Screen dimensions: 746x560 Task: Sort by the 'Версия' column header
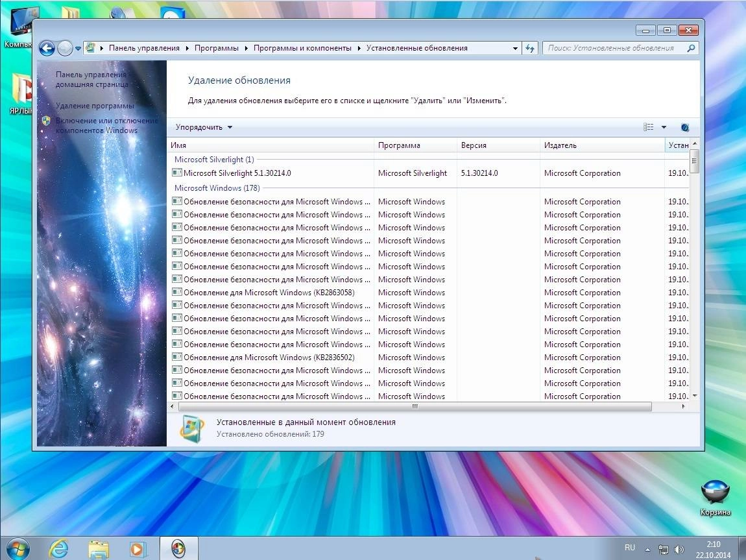(x=499, y=145)
